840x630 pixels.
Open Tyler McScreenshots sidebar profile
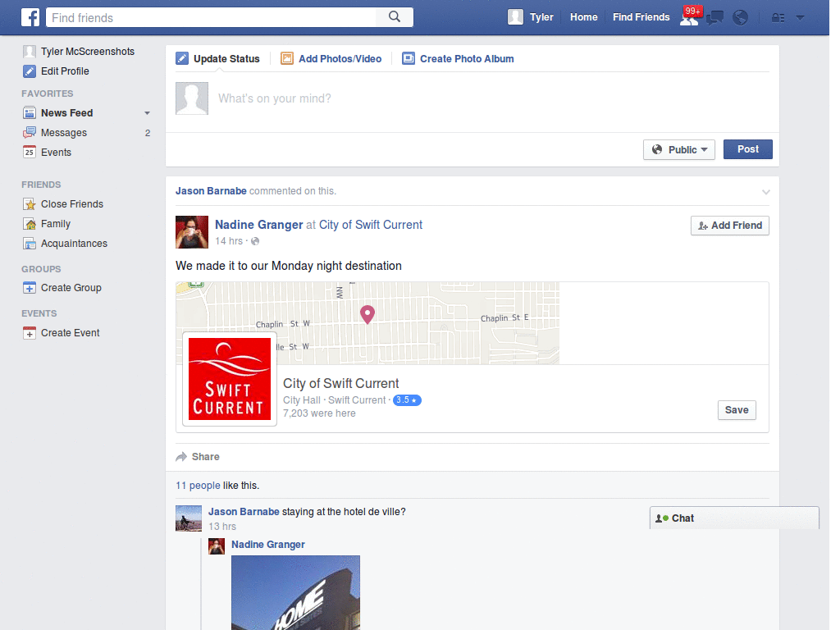(x=79, y=52)
